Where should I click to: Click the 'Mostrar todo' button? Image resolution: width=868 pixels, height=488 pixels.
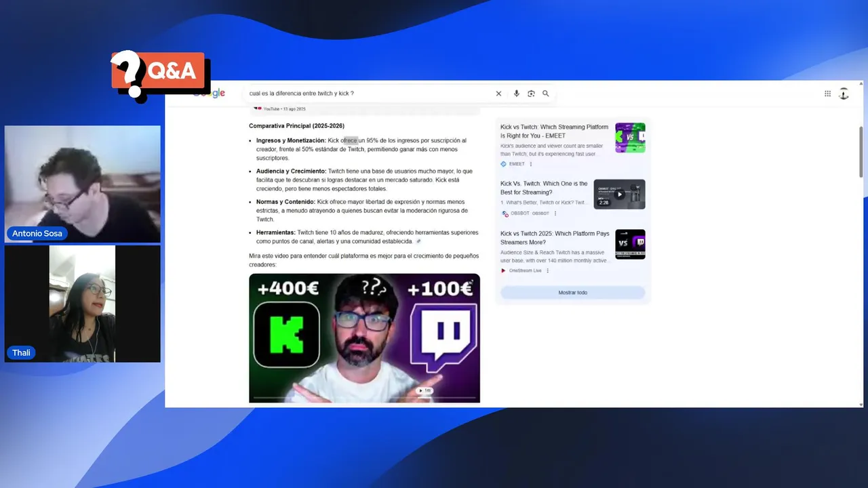tap(573, 293)
